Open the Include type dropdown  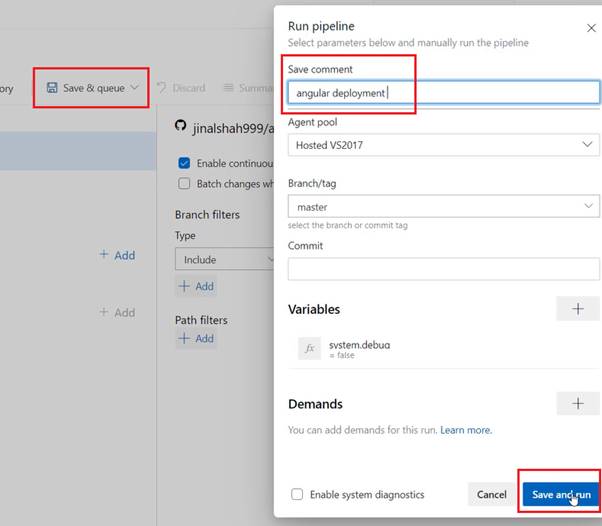tap(224, 259)
